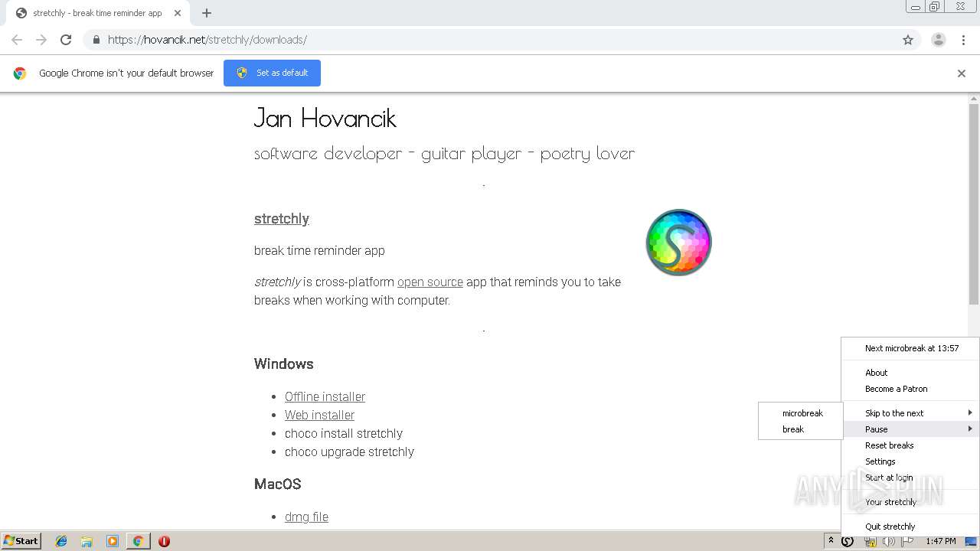980x551 pixels.
Task: Download the MacOS dmg file
Action: pyautogui.click(x=306, y=517)
